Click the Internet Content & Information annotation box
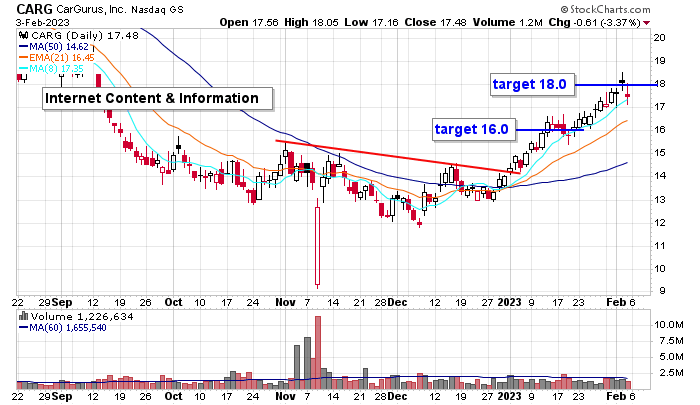This screenshot has width=700, height=405. point(158,99)
